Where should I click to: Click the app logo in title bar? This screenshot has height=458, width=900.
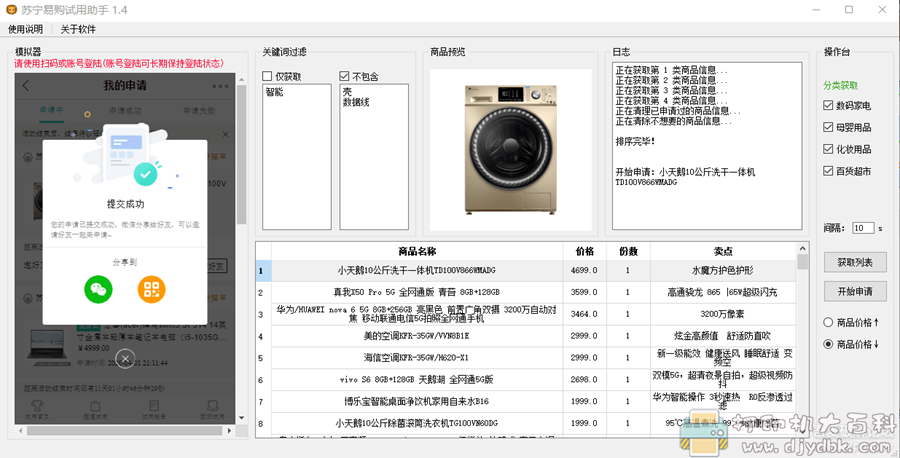click(11, 10)
